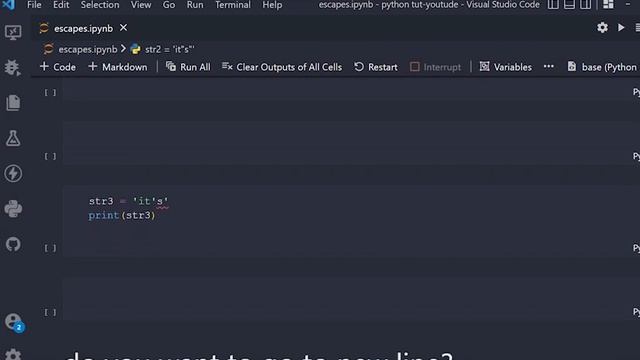
Task: Toggle primary sidebar layout icon in title bar
Action: click(553, 5)
